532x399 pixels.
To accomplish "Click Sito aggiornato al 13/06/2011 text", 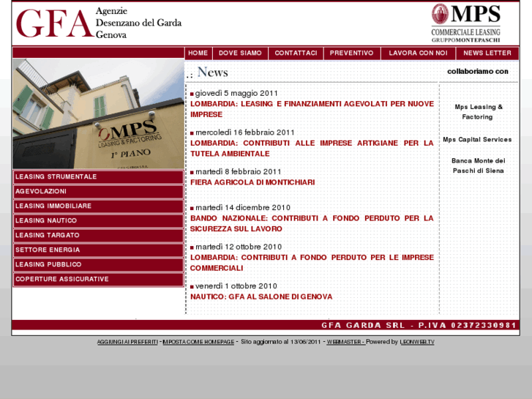I will (280, 342).
